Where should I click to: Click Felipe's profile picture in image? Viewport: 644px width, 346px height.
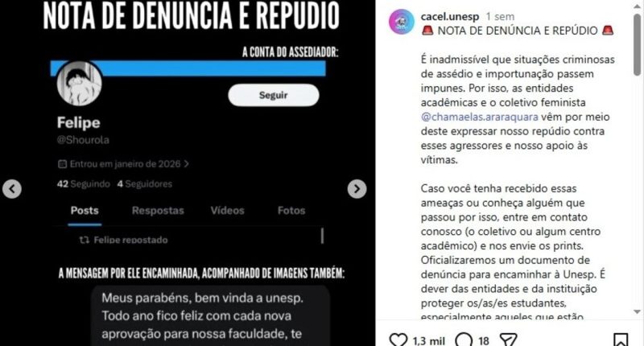click(79, 84)
